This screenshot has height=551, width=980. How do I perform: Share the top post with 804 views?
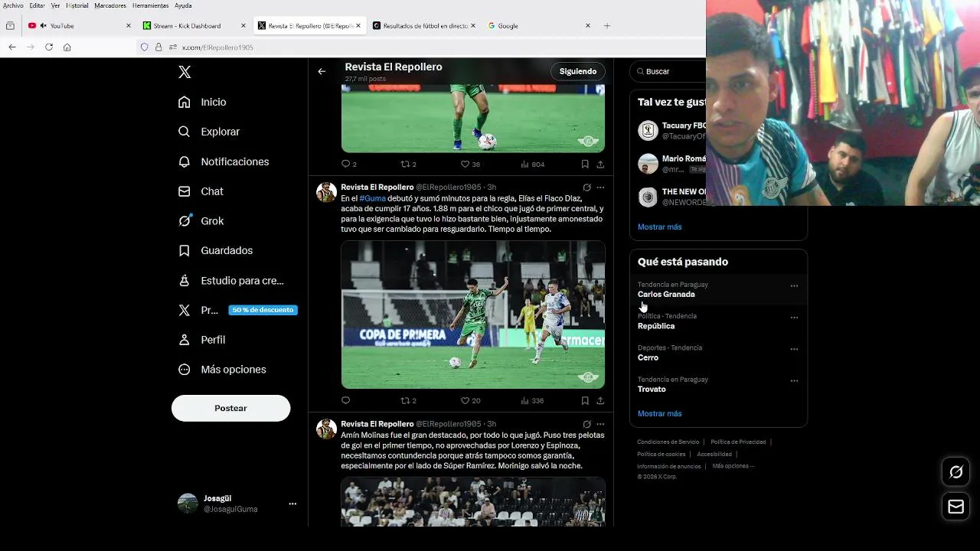point(600,164)
